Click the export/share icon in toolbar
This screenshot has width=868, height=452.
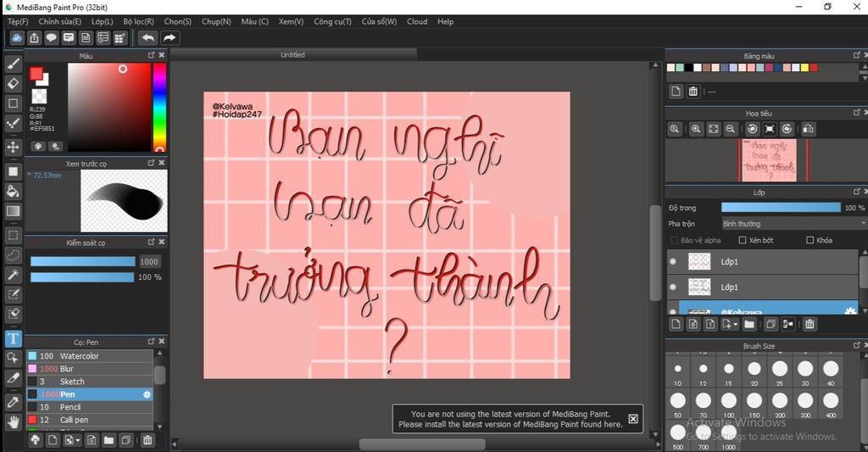point(34,37)
